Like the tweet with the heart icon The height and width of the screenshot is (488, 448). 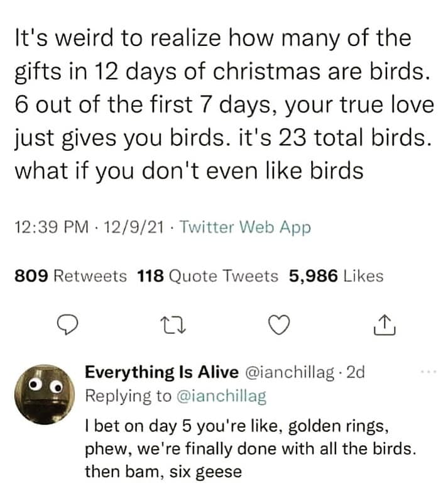point(278,325)
